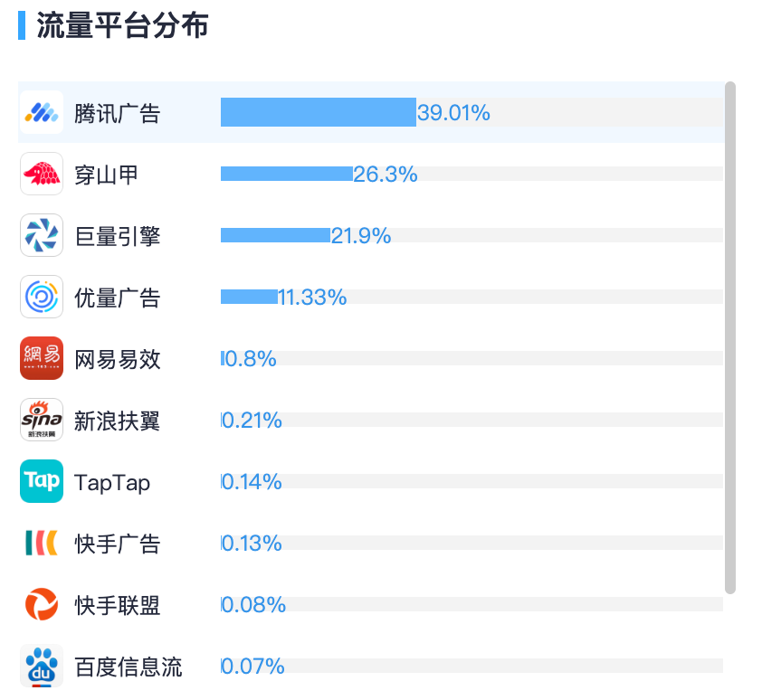Select the 巨量引擎 icon
The width and height of the screenshot is (762, 700).
pos(42,235)
